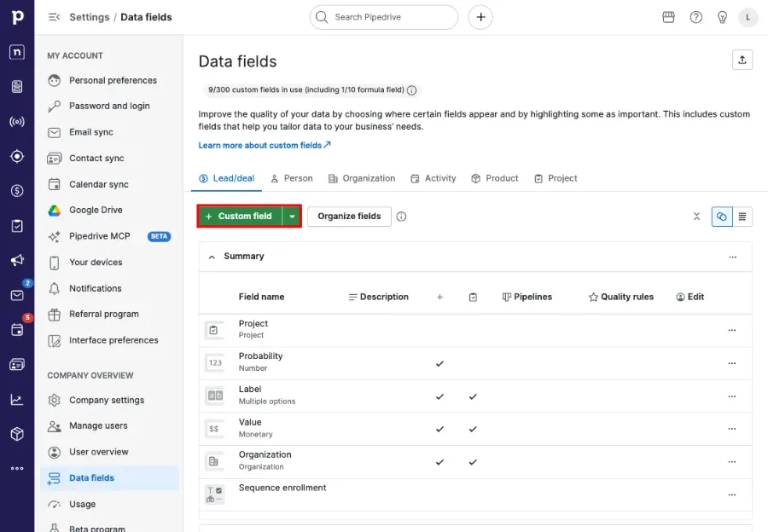Screen dimensions: 768x532
Task: Switch to grouped view icon
Action: [x=721, y=217]
